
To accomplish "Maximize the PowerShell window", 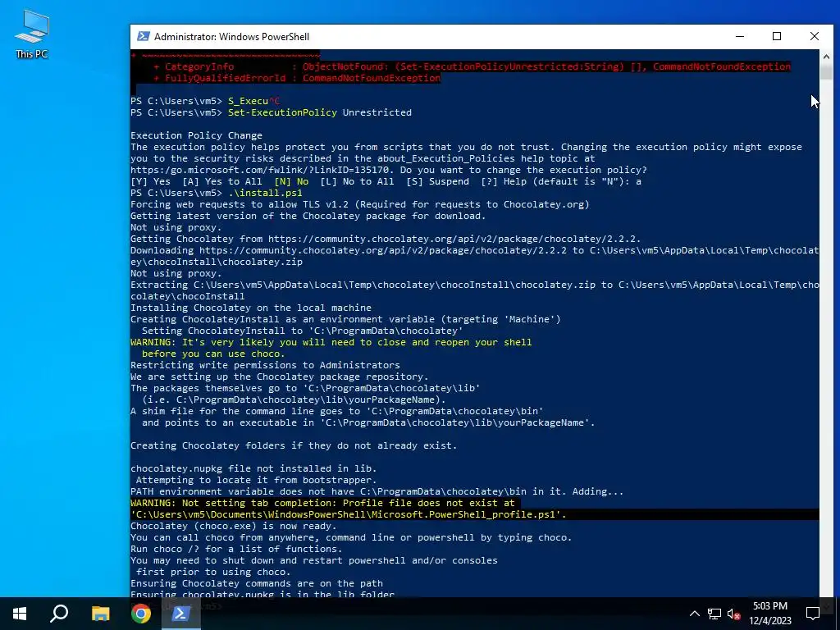I will point(777,36).
